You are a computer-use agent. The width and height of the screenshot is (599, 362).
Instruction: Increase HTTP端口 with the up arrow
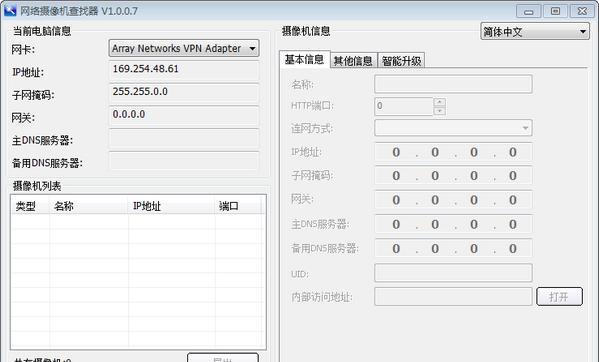pos(440,102)
